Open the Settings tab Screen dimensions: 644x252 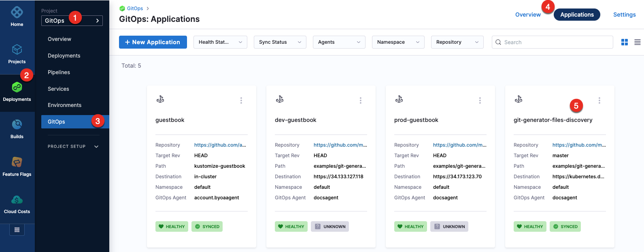tap(624, 15)
